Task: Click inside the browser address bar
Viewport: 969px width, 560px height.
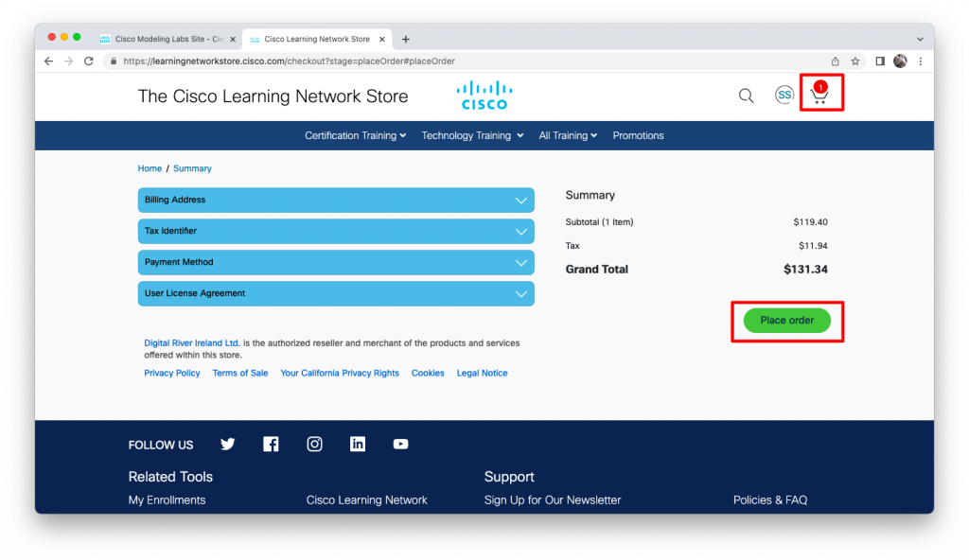Action: pos(379,60)
